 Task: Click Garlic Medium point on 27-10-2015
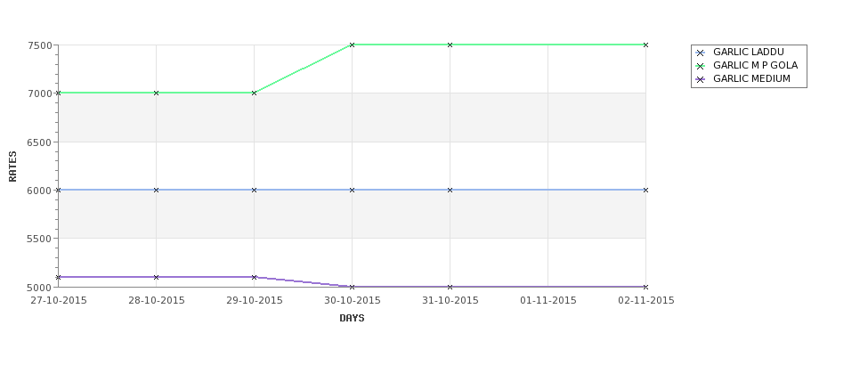pos(58,277)
